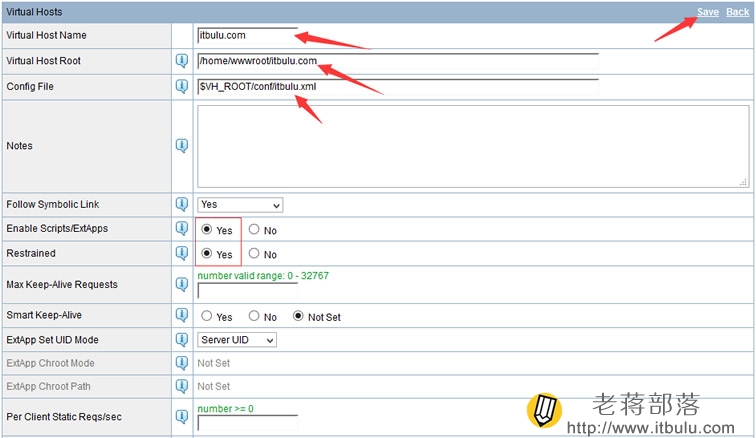Expand ExtApp Set UID Mode dropdown
The width and height of the screenshot is (756, 438).
[x=237, y=340]
